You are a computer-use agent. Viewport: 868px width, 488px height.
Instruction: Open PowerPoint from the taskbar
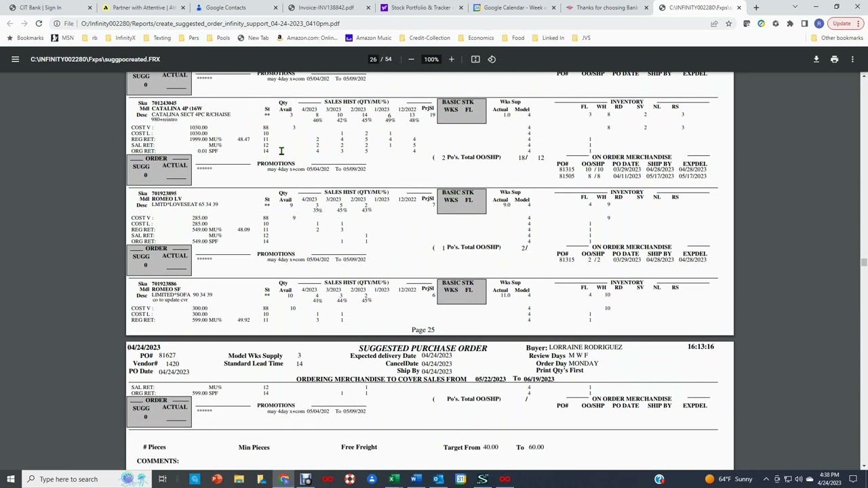(x=217, y=479)
